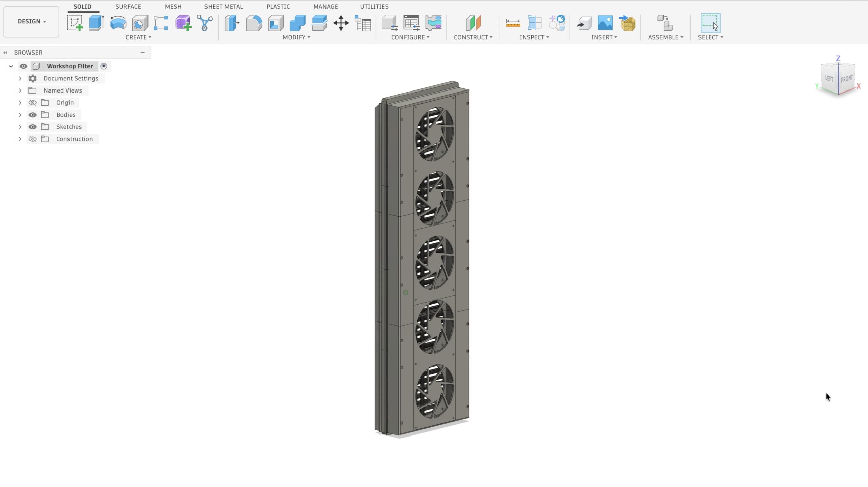Select the Measure tool
The image size is (868, 487).
513,23
